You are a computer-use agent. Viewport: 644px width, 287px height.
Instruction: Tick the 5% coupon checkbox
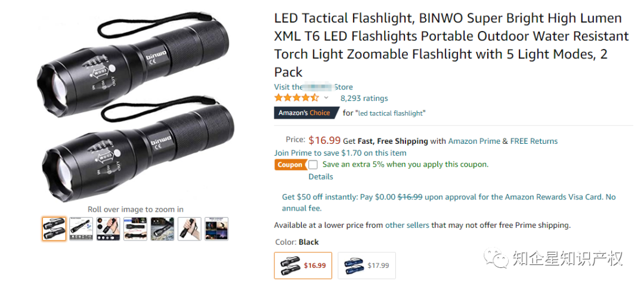(x=313, y=165)
